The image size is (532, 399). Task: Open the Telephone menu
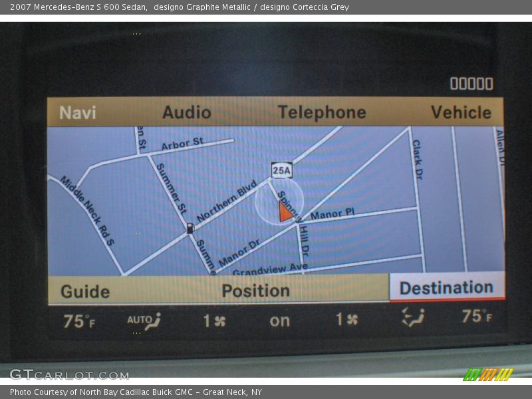pyautogui.click(x=322, y=112)
